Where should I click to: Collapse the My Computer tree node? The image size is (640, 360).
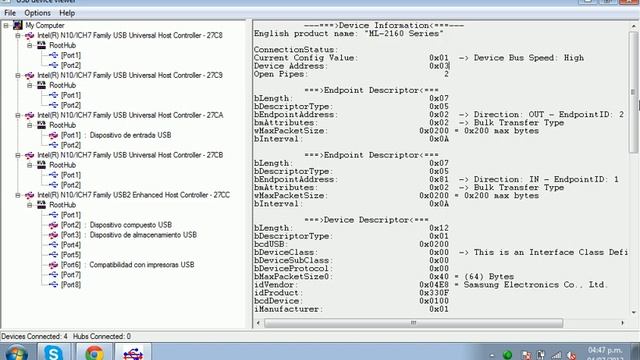click(x=6, y=25)
